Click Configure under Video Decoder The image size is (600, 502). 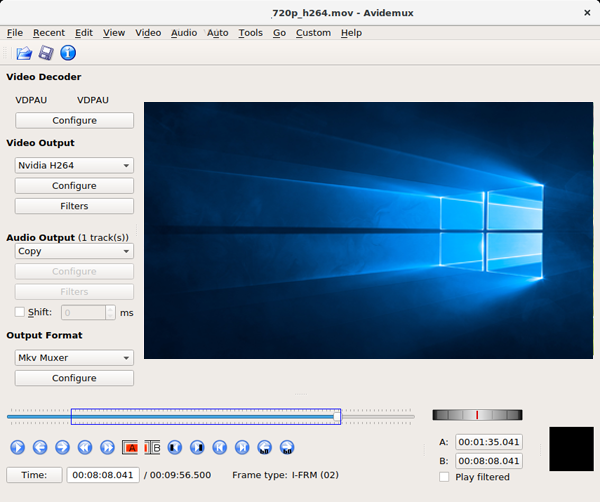pyautogui.click(x=74, y=121)
